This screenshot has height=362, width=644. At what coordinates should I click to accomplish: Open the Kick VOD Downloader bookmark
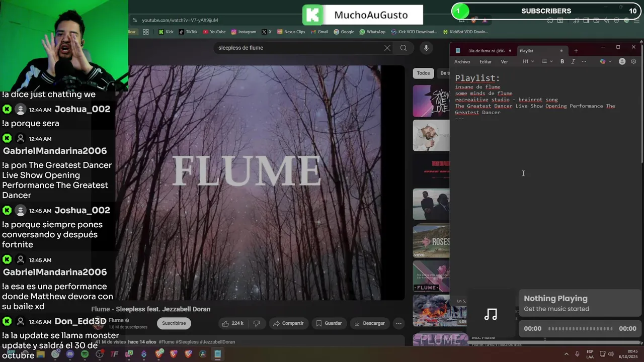point(414,32)
